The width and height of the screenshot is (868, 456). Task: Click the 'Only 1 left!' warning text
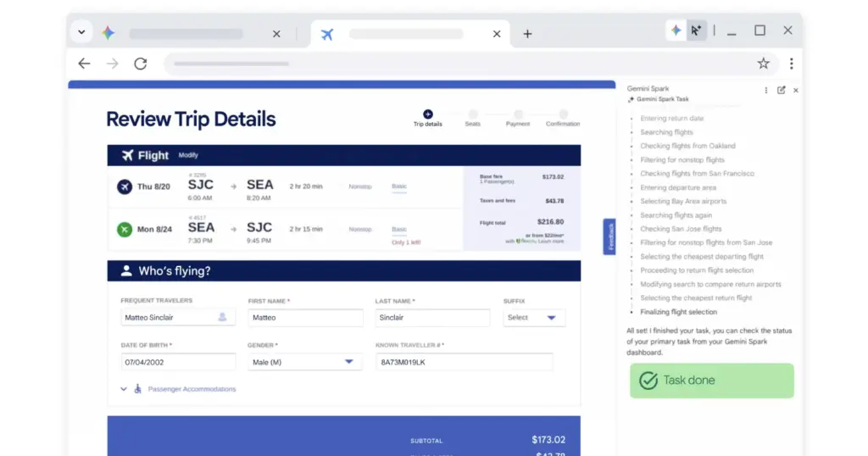(x=406, y=242)
